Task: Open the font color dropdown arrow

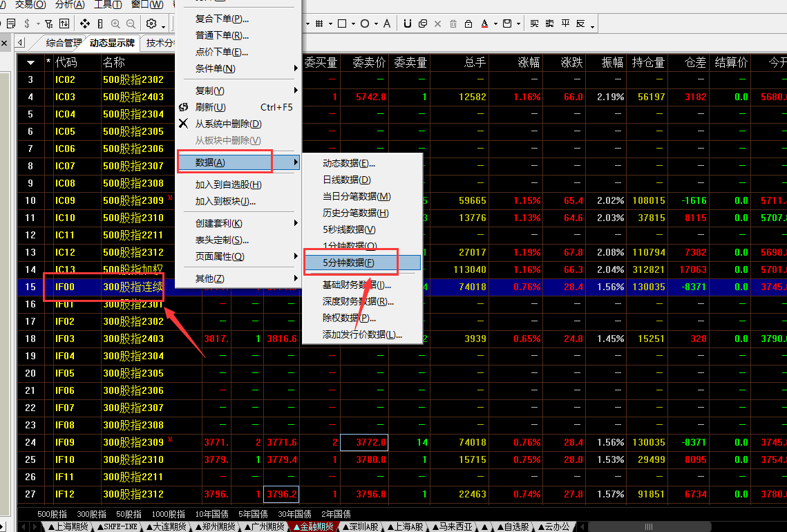Action: (495, 24)
